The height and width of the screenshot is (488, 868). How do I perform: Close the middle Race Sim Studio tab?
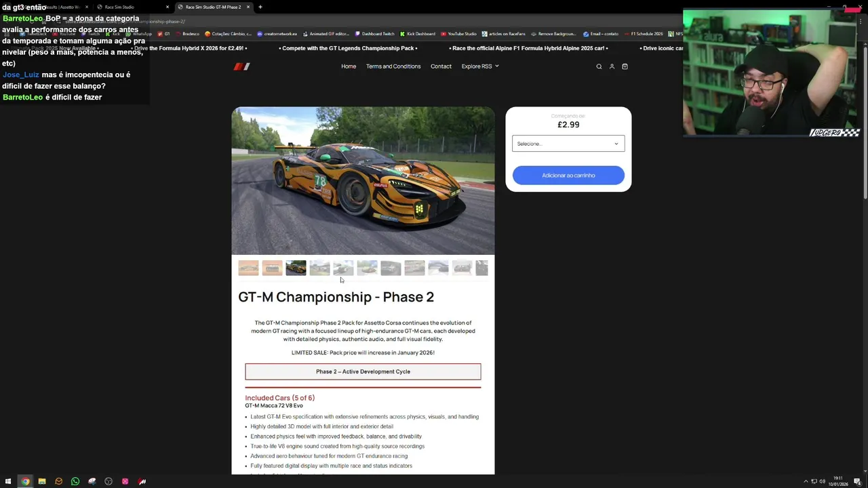[167, 7]
